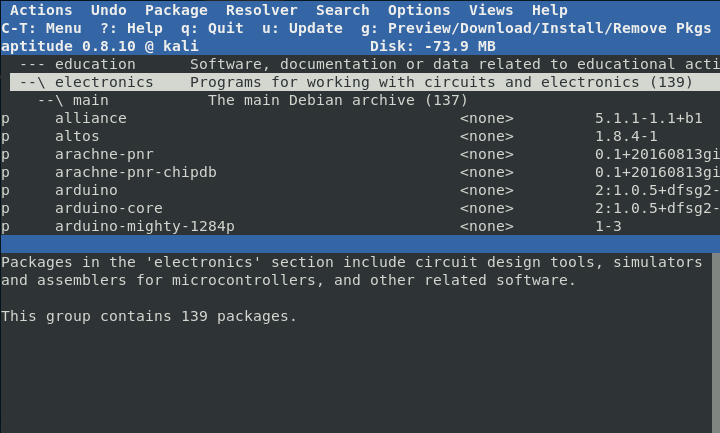Open the Views menu

click(490, 10)
